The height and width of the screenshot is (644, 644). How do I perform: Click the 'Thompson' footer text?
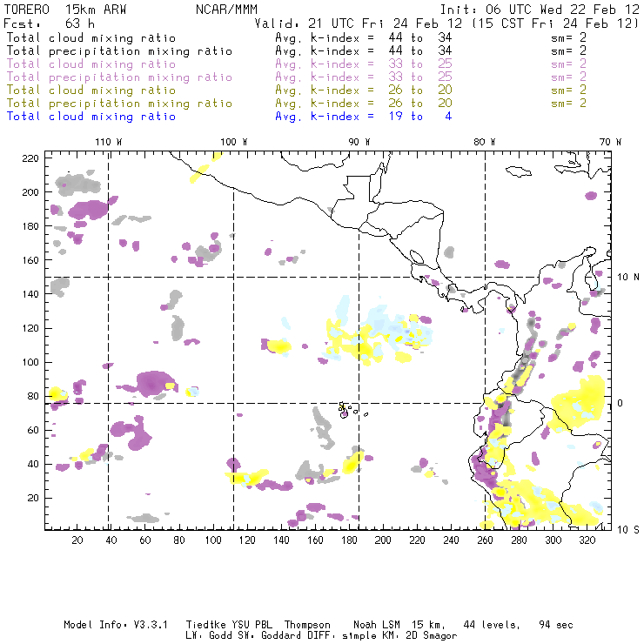coord(307,625)
